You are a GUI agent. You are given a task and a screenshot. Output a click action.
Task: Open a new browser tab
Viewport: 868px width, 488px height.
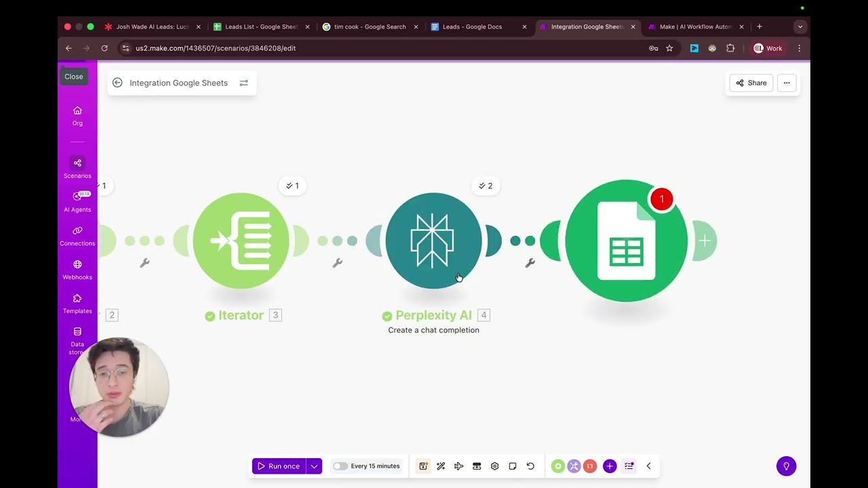point(759,26)
